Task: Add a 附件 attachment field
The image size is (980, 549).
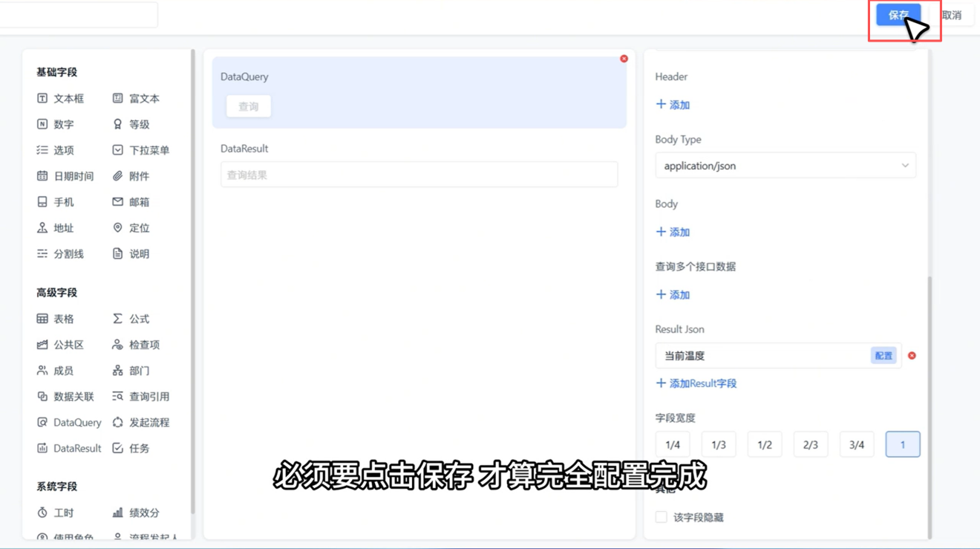Action: (131, 176)
